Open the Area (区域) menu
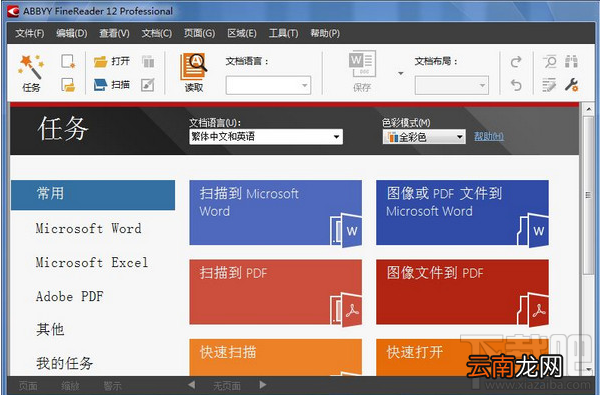600x395 pixels. click(242, 33)
